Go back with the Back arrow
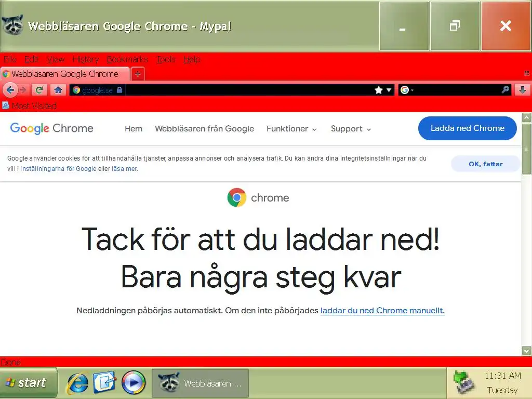Viewport: 532px width, 399px height. tap(10, 90)
